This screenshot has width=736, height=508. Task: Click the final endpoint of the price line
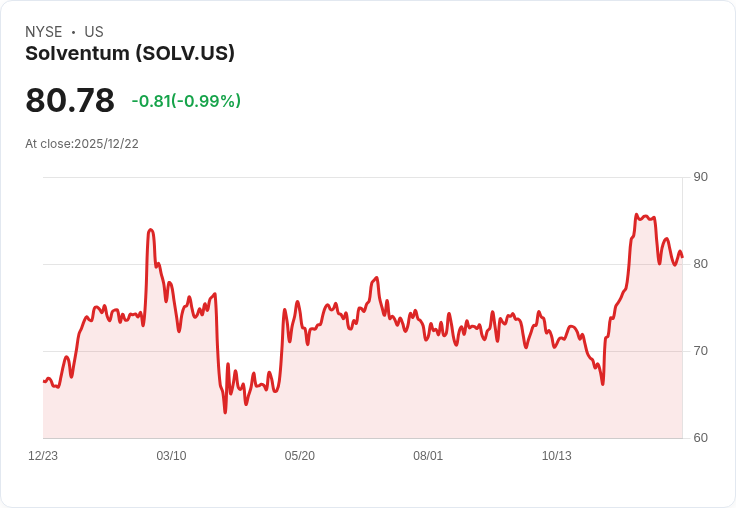pyautogui.click(x=682, y=257)
